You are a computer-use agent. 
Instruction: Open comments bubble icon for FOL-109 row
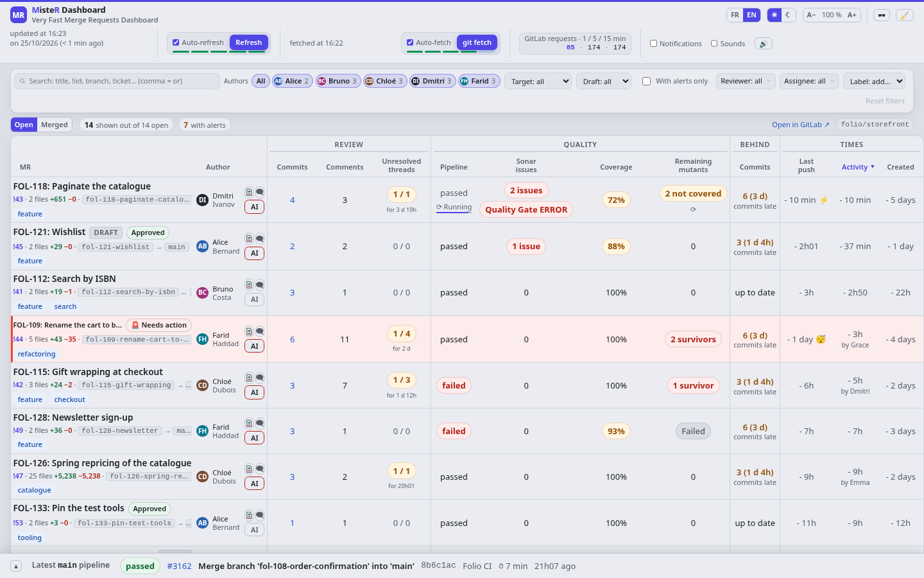(x=260, y=331)
